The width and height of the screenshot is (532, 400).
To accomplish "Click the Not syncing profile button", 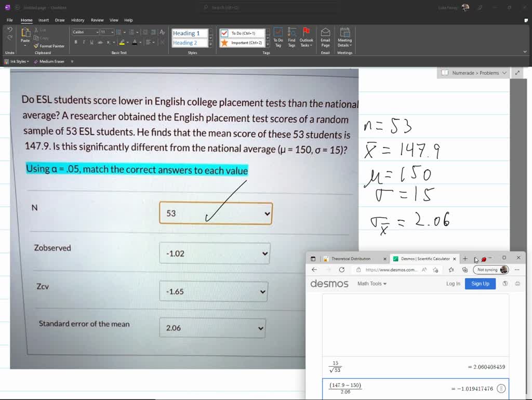I will (491, 270).
